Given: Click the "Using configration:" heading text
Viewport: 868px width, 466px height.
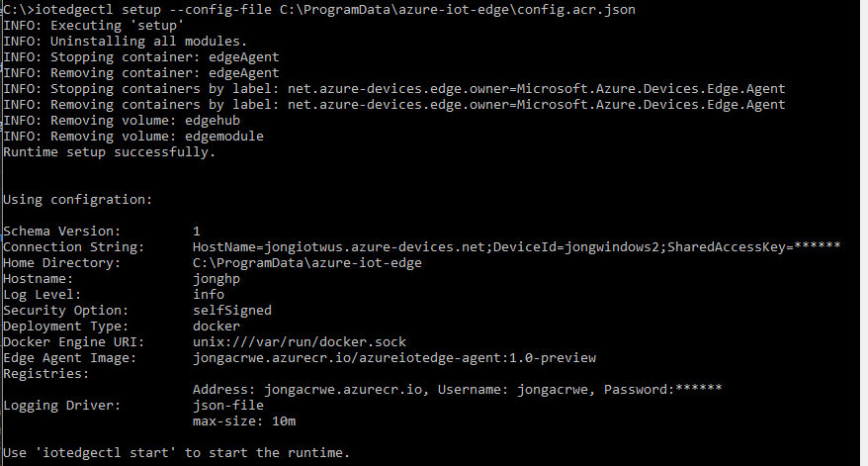Looking at the screenshot, I should tap(78, 199).
